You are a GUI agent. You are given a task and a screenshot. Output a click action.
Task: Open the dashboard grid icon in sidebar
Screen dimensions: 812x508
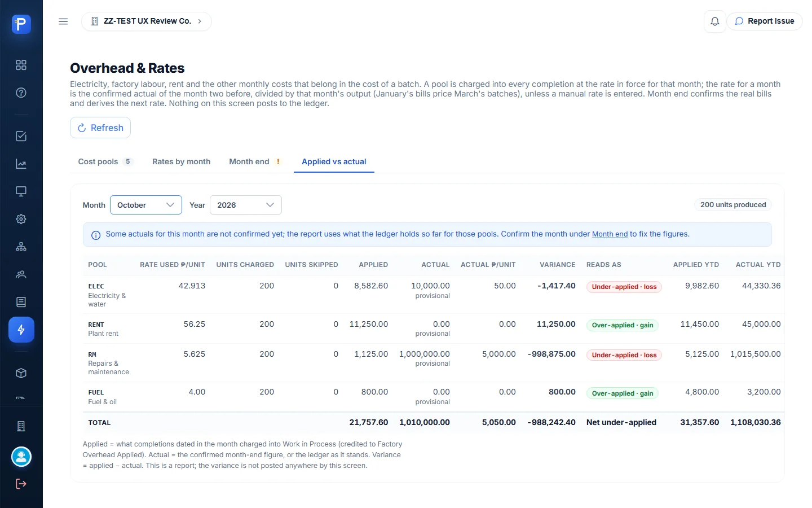[x=21, y=65]
